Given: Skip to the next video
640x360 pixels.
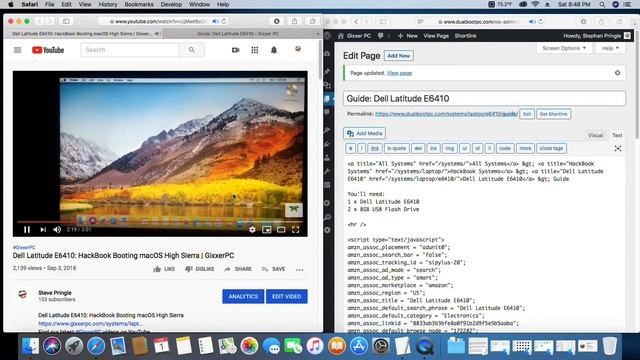Looking at the screenshot, I should coord(43,230).
